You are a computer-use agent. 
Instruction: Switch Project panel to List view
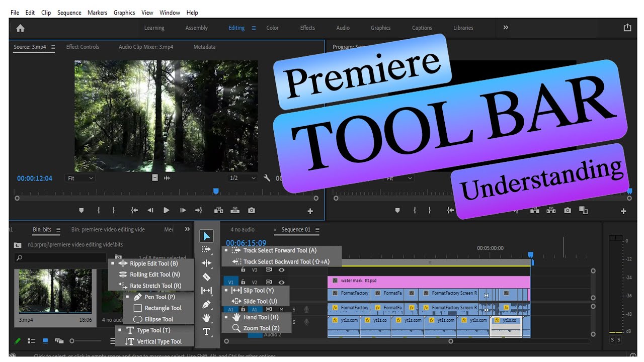point(31,341)
